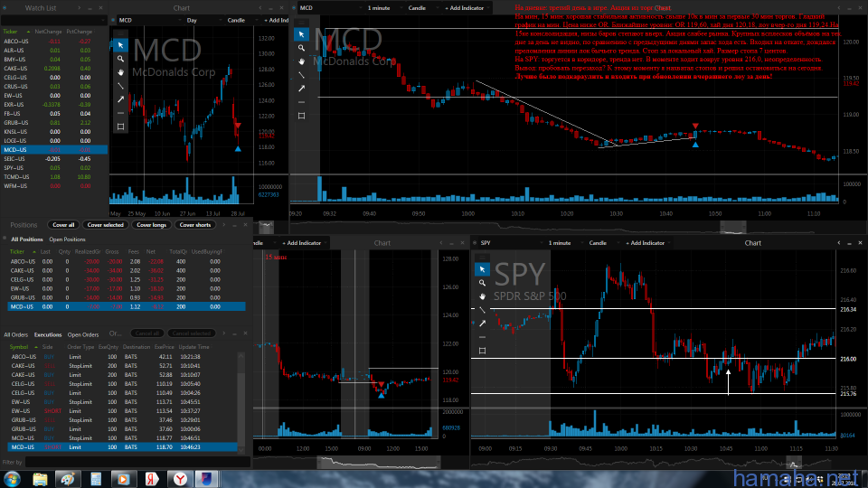This screenshot has height=488, width=868.
Task: Click Cancel selected orders button
Action: coord(191,333)
